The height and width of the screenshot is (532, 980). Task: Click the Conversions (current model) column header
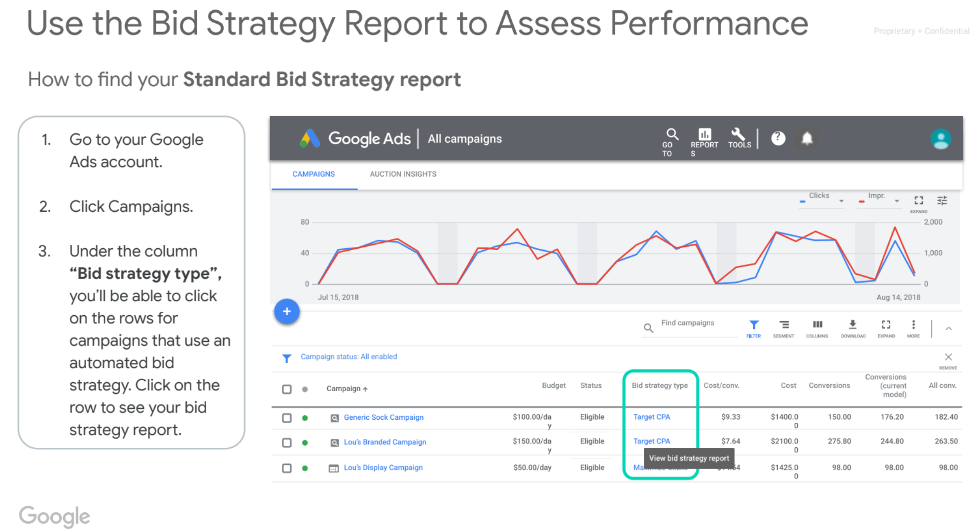coord(886,386)
